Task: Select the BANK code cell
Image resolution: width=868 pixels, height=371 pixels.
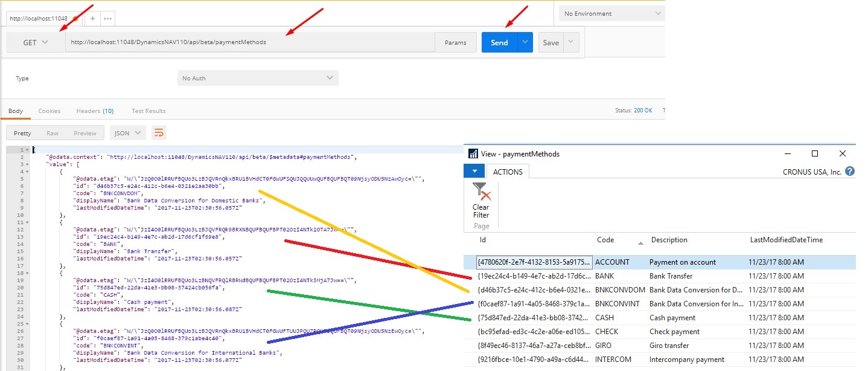Action: point(604,276)
